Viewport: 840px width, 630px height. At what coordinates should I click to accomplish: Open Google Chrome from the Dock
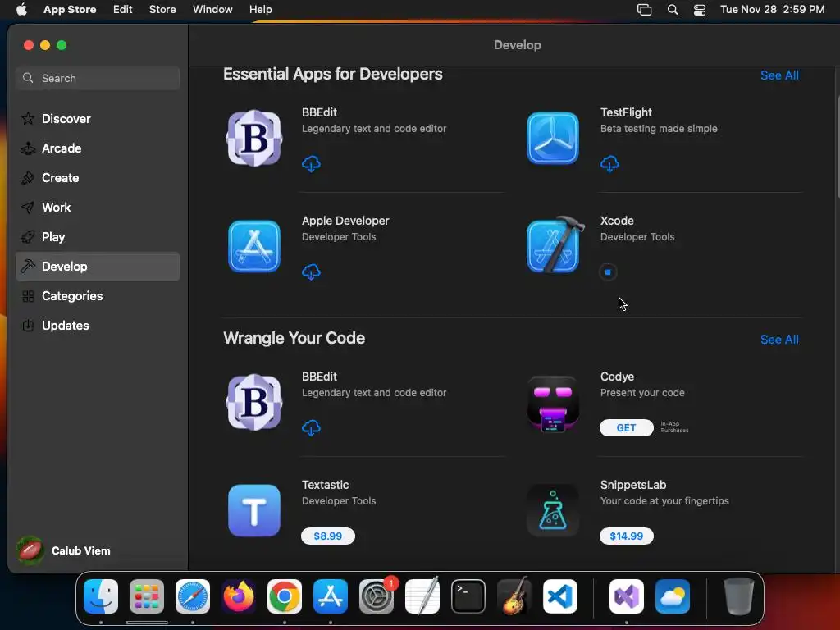pos(285,596)
